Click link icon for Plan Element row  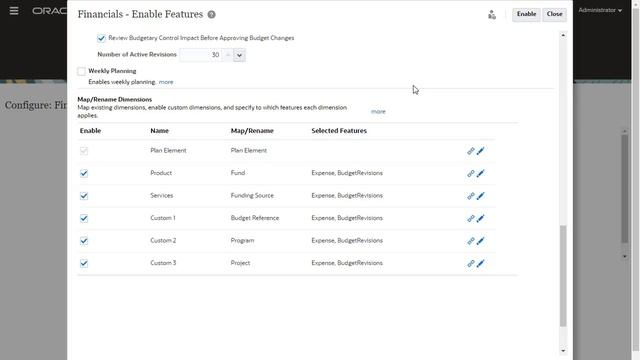pos(471,151)
